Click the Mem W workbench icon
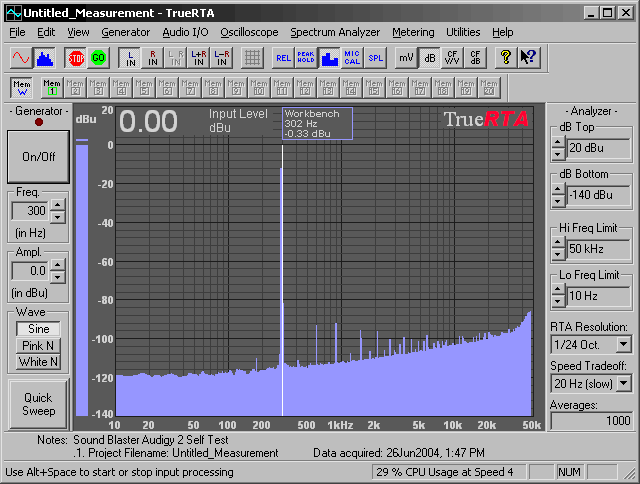The width and height of the screenshot is (640, 484). click(22, 87)
